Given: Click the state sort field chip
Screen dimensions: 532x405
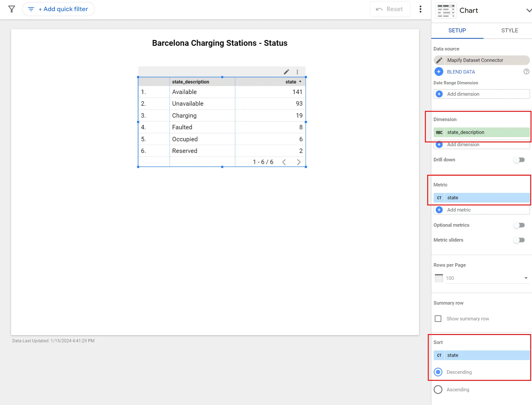Looking at the screenshot, I should pyautogui.click(x=482, y=355).
